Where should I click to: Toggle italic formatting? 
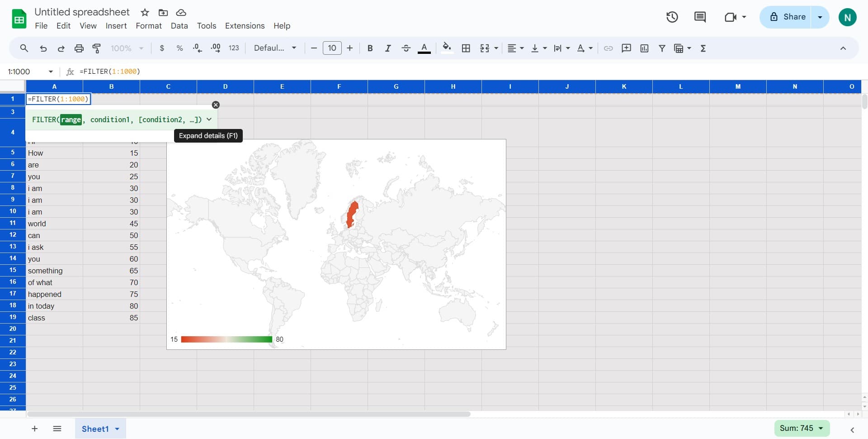[388, 48]
